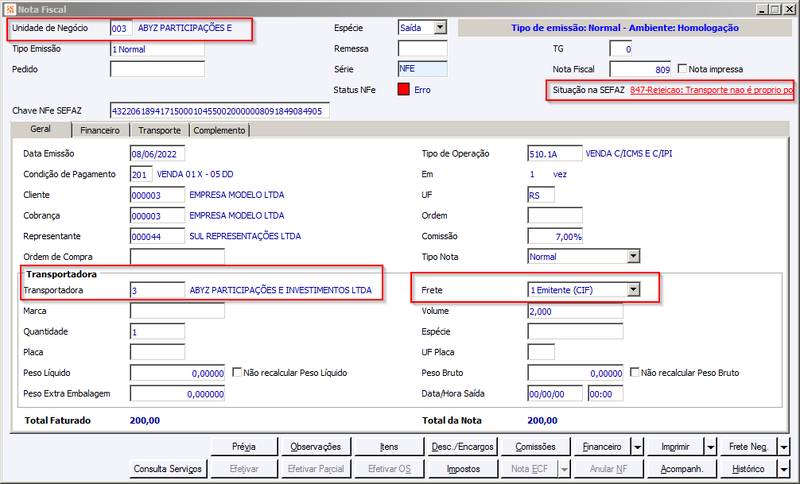
Task: Click the Tipo Emissão field
Action: pyautogui.click(x=157, y=49)
